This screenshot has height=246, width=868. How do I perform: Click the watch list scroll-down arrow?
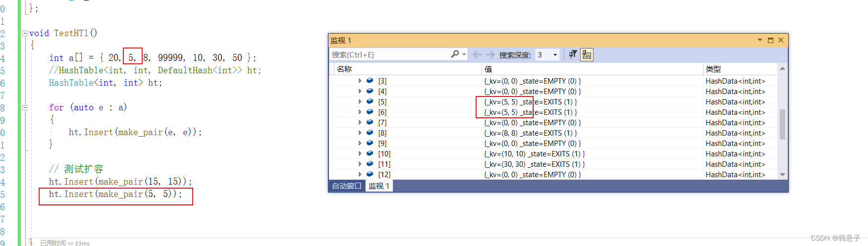click(x=783, y=175)
